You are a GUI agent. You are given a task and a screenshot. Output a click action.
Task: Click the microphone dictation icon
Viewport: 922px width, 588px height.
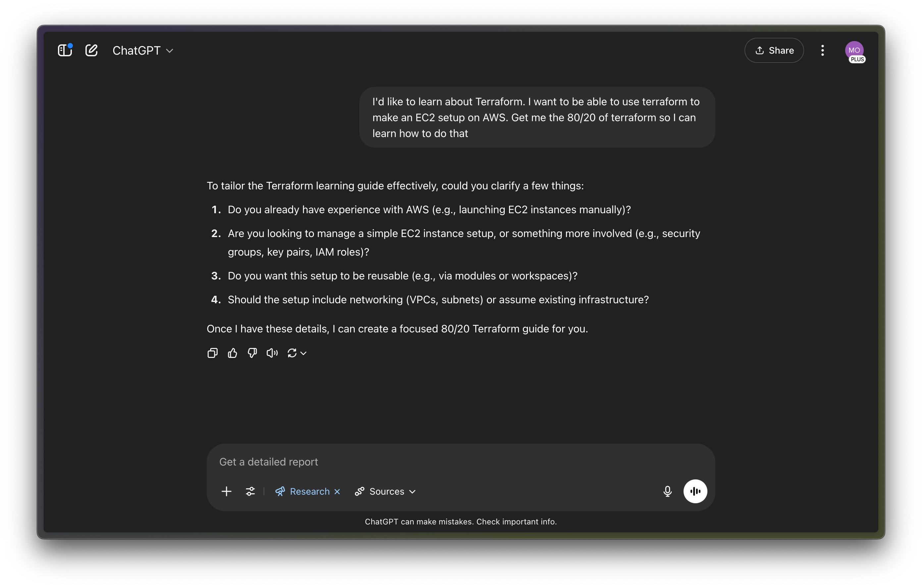[x=667, y=491]
